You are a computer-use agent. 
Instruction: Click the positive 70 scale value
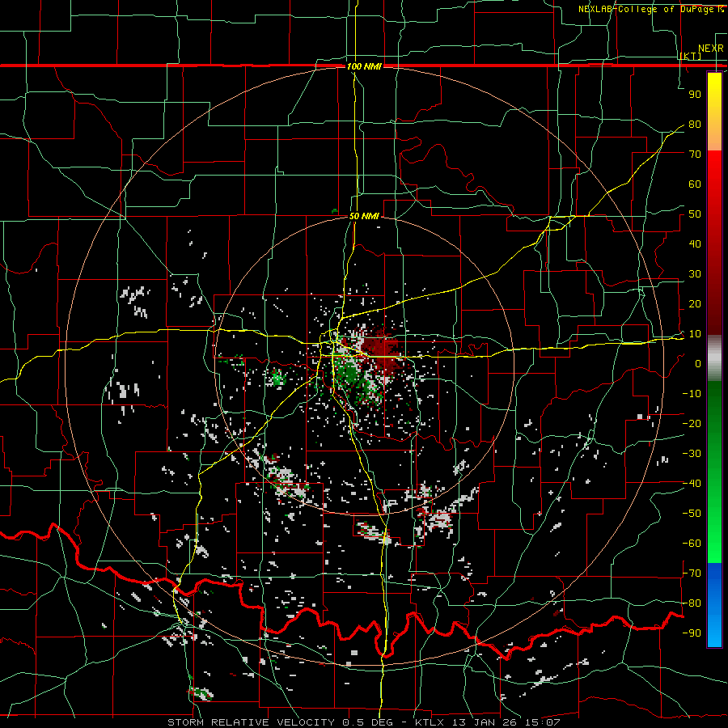(695, 154)
